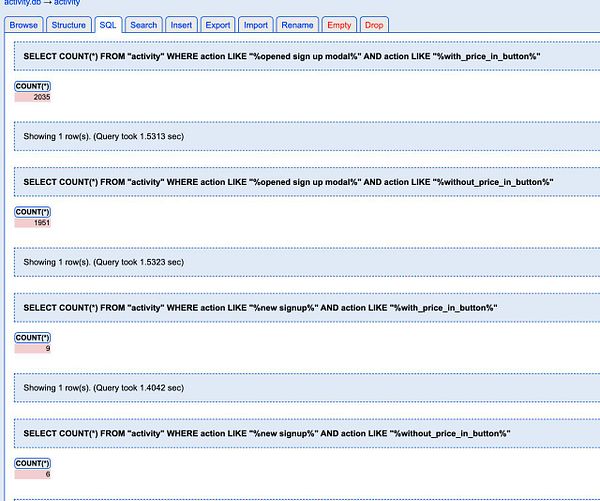
Task: Select the result cell 2035
Action: pyautogui.click(x=33, y=97)
